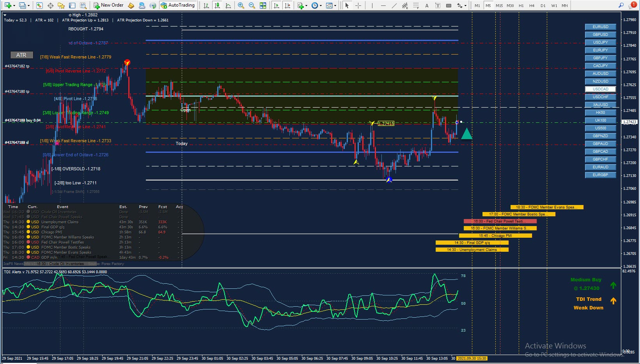Click the ATR button on chart
The width and height of the screenshot is (640, 364).
click(x=21, y=55)
